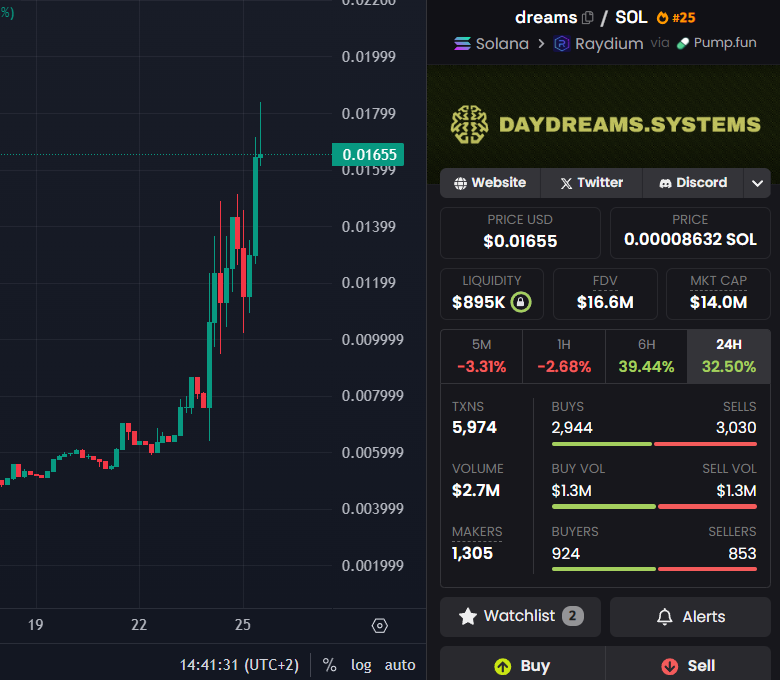This screenshot has width=780, height=680.
Task: Click the liquidity lock icon
Action: click(521, 302)
